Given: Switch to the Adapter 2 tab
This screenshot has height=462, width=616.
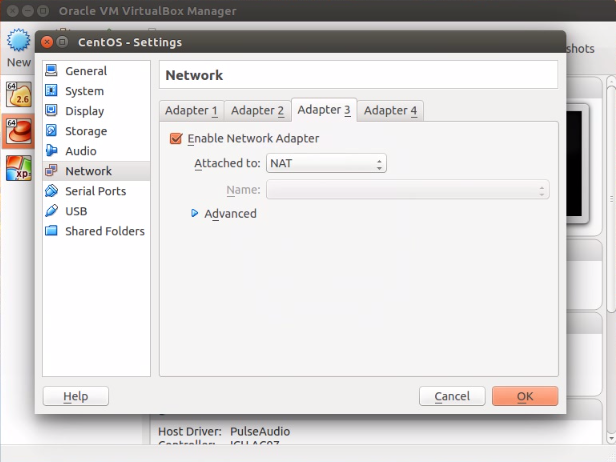Looking at the screenshot, I should click(x=257, y=110).
